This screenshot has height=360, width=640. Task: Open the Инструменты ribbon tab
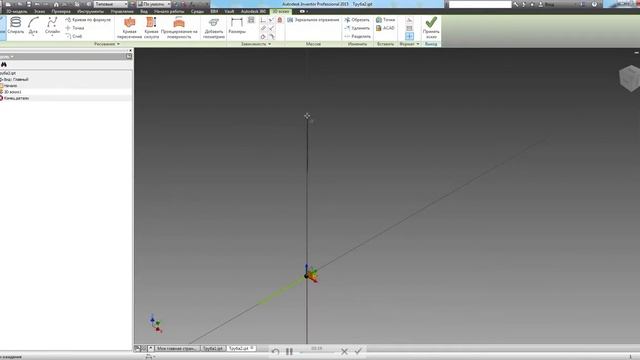point(90,11)
